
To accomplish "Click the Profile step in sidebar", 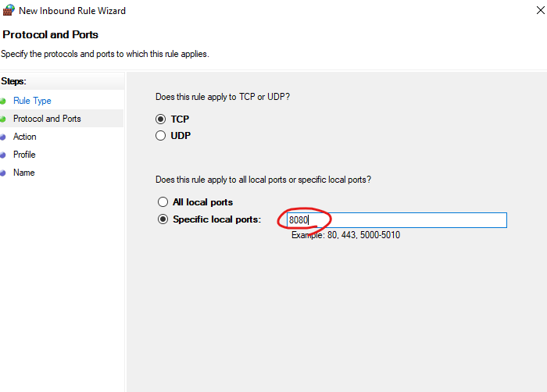I will (x=24, y=155).
